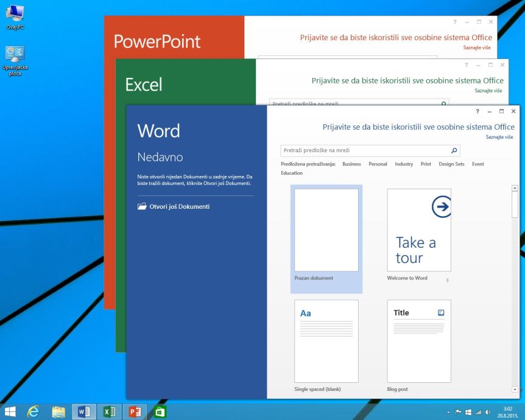Screen dimensions: 525x420
Task: Click Saznajte više link in Word
Action: 499,138
